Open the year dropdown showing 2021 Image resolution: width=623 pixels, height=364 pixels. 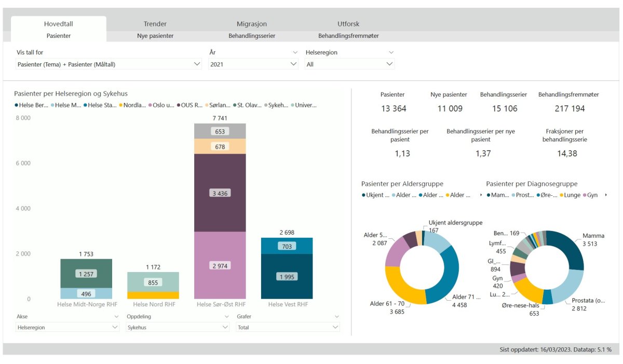pos(253,64)
